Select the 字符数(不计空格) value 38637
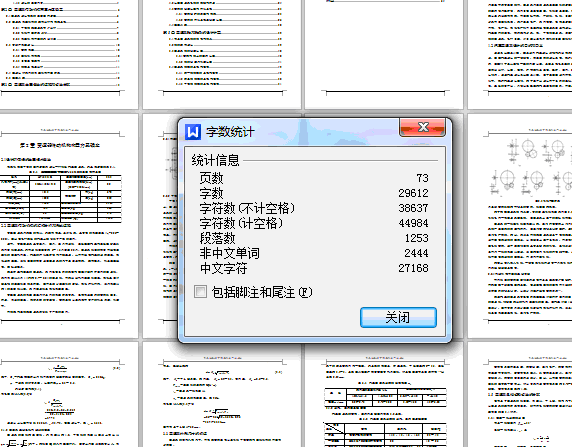Screen dimensions: 572x447 (413, 208)
